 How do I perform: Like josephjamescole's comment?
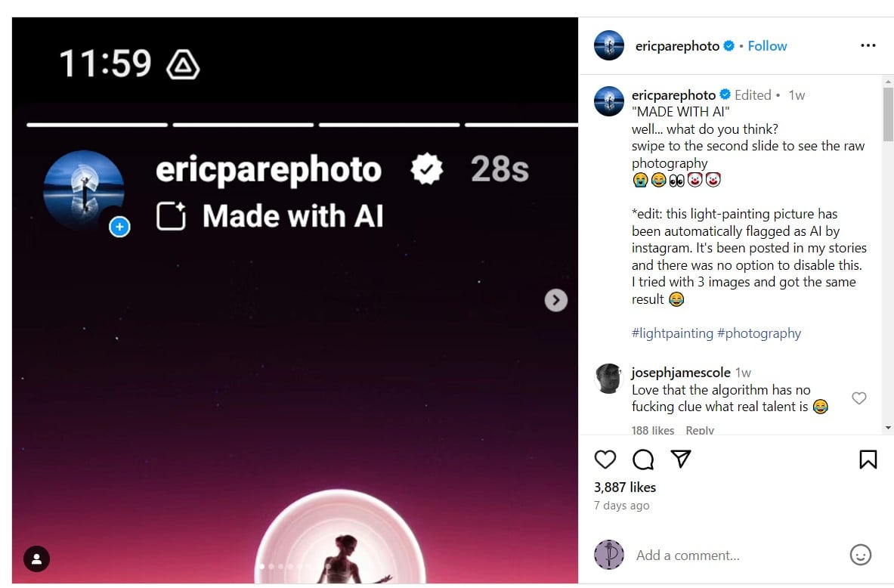click(x=858, y=398)
